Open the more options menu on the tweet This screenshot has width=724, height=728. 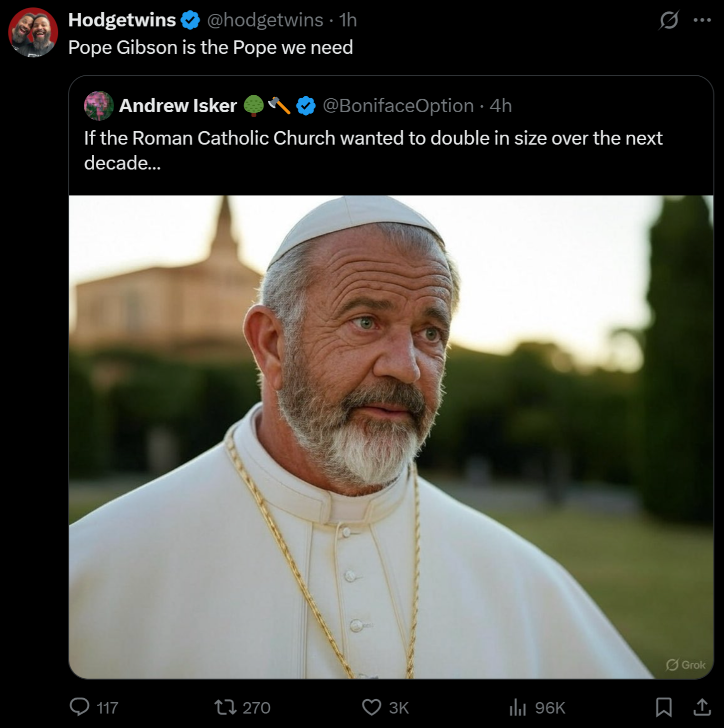[702, 20]
